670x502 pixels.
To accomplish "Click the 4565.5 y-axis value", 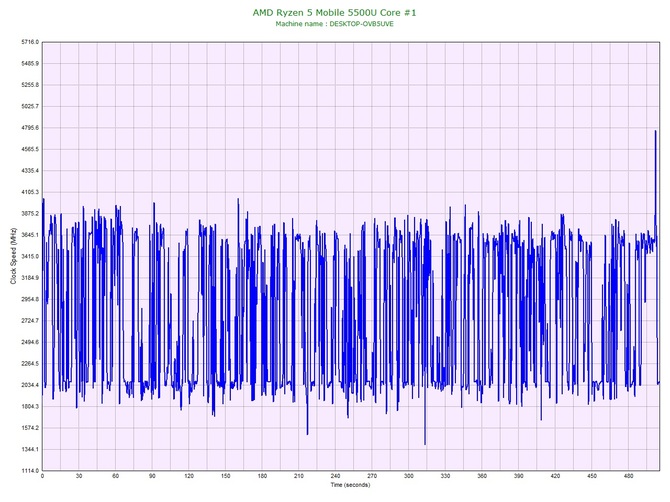I will pos(30,149).
